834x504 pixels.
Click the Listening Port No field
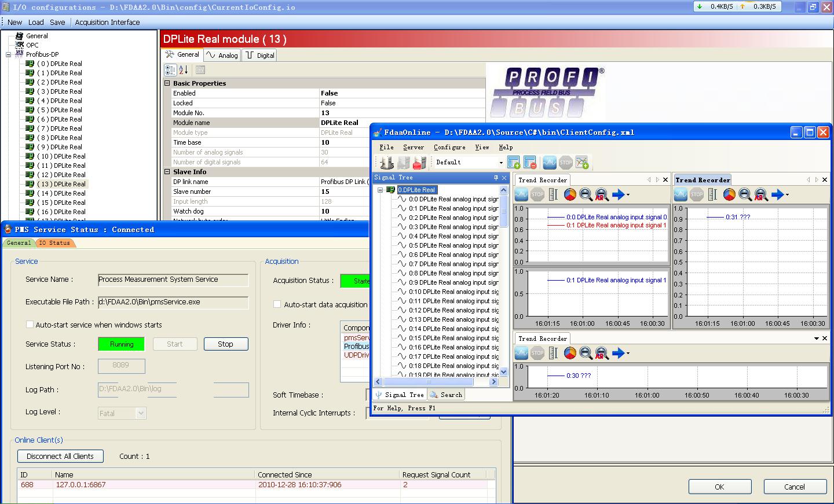[122, 366]
